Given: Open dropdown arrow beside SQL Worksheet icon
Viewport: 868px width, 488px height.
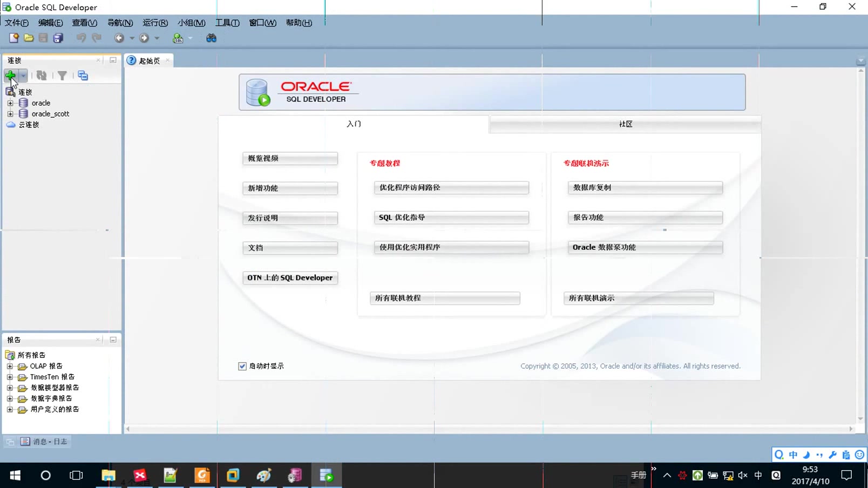Looking at the screenshot, I should [190, 38].
